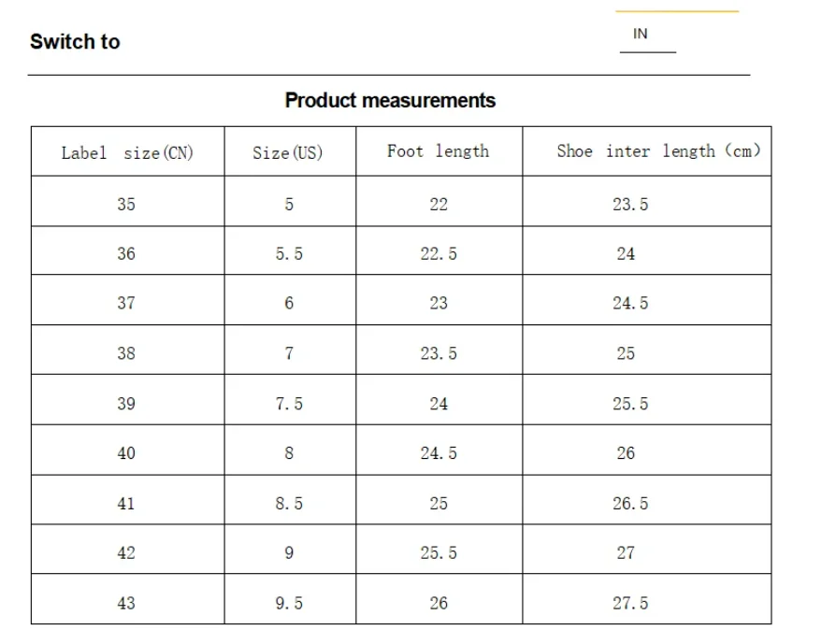Select the CN label size 38 cell
Screen dimensions: 821x644
[x=126, y=353]
